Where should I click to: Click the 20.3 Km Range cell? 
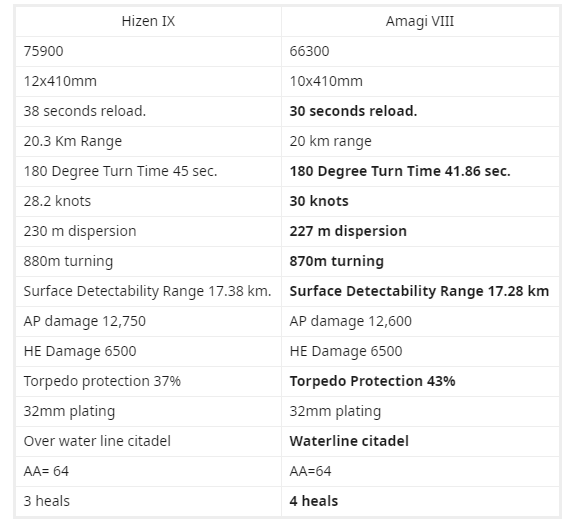coord(148,141)
